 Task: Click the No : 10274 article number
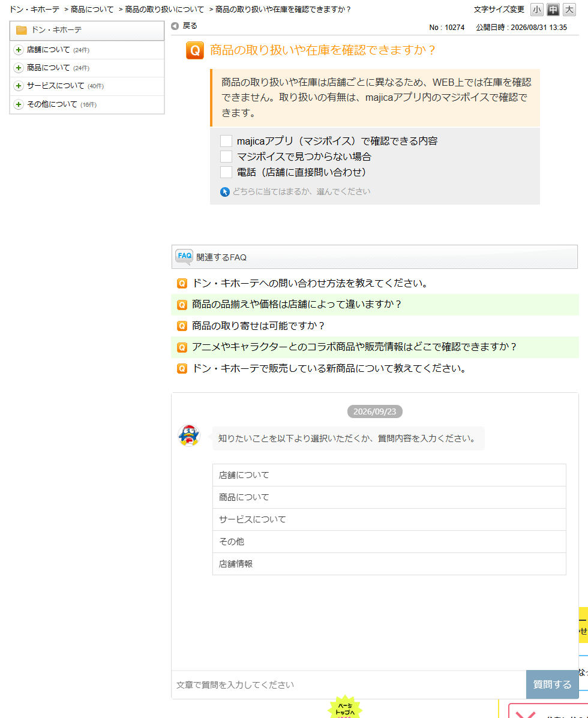446,28
